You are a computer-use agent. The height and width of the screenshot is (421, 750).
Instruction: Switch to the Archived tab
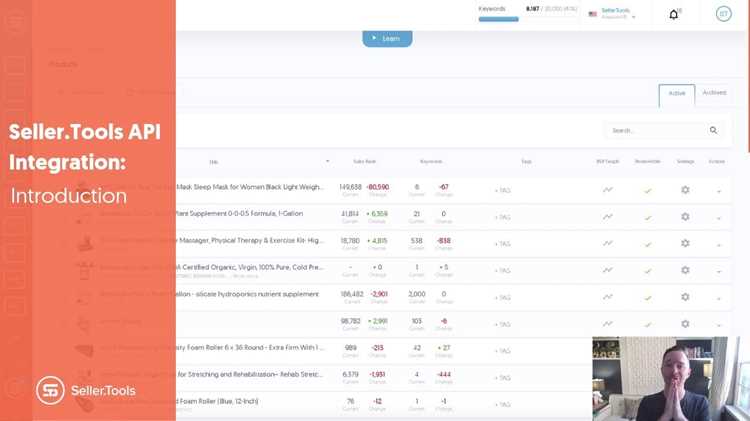pyautogui.click(x=714, y=93)
